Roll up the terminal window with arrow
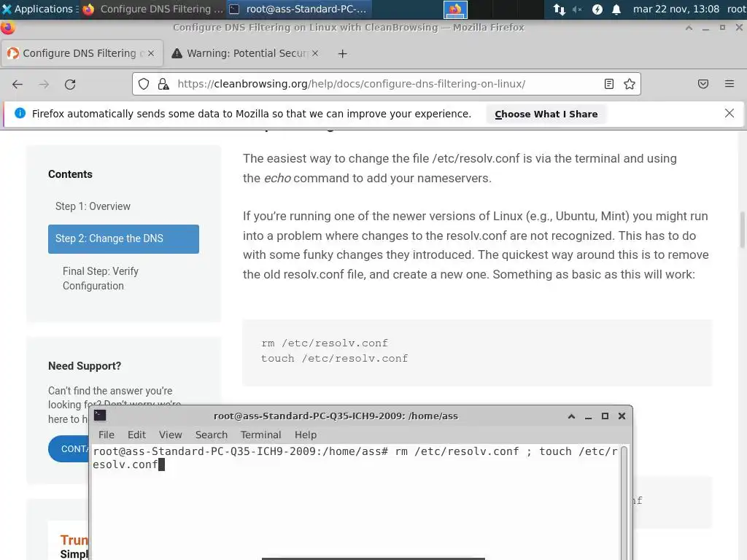 pyautogui.click(x=571, y=416)
